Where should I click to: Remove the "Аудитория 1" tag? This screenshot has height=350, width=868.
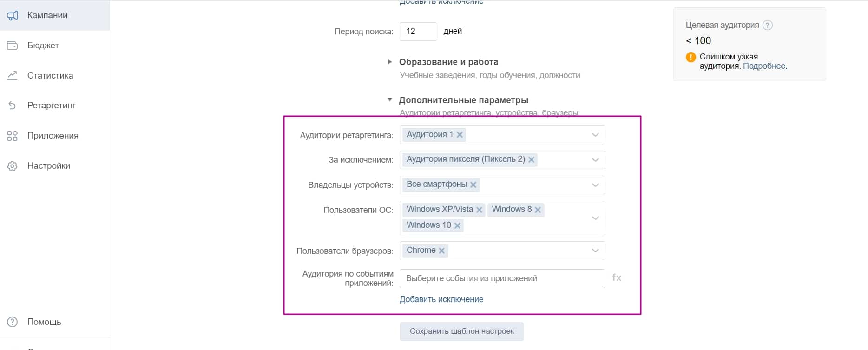(460, 134)
